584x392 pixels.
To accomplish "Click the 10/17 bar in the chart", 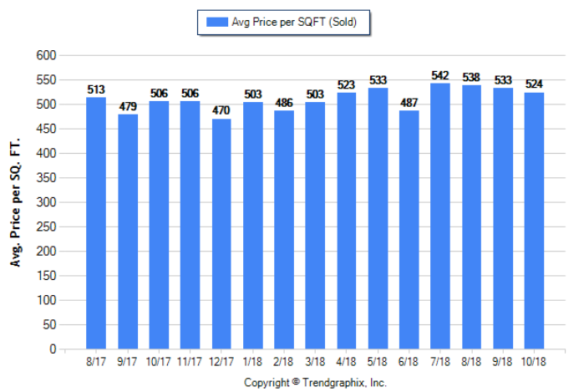I will pos(159,225).
